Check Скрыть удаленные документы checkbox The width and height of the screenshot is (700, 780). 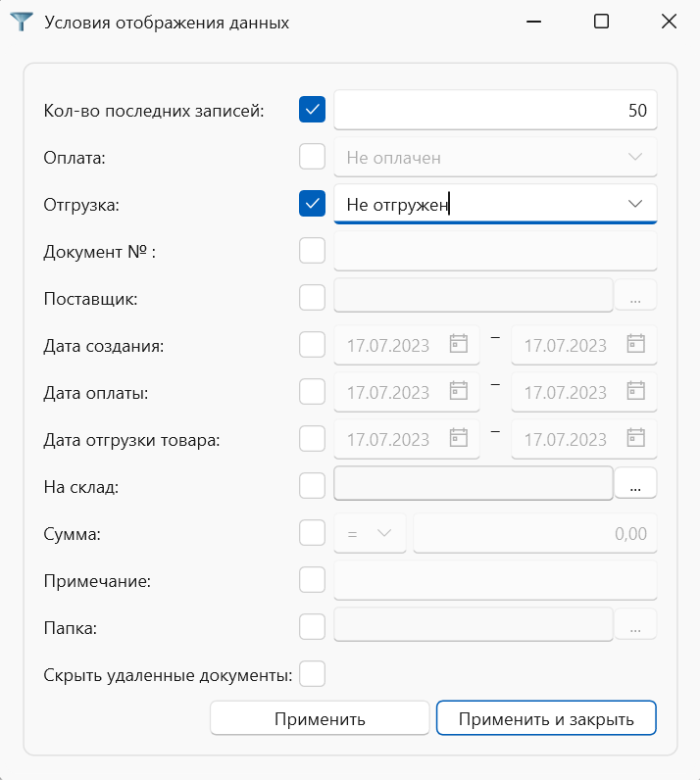click(x=312, y=673)
